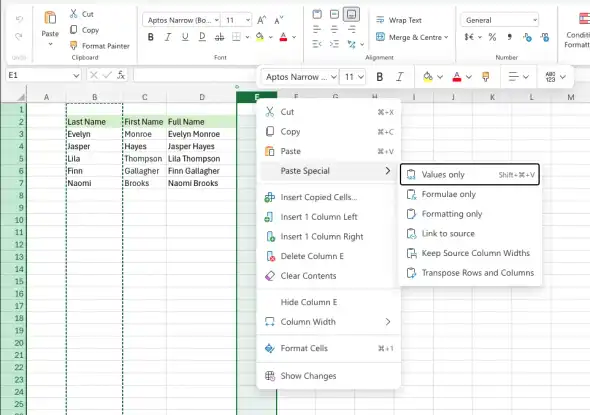Image resolution: width=590 pixels, height=415 pixels.
Task: Open ribbon font colour dropdown arrow
Action: click(294, 37)
